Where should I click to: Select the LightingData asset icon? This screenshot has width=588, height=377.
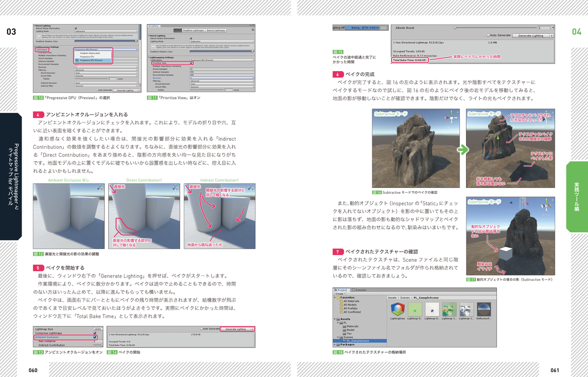click(398, 309)
